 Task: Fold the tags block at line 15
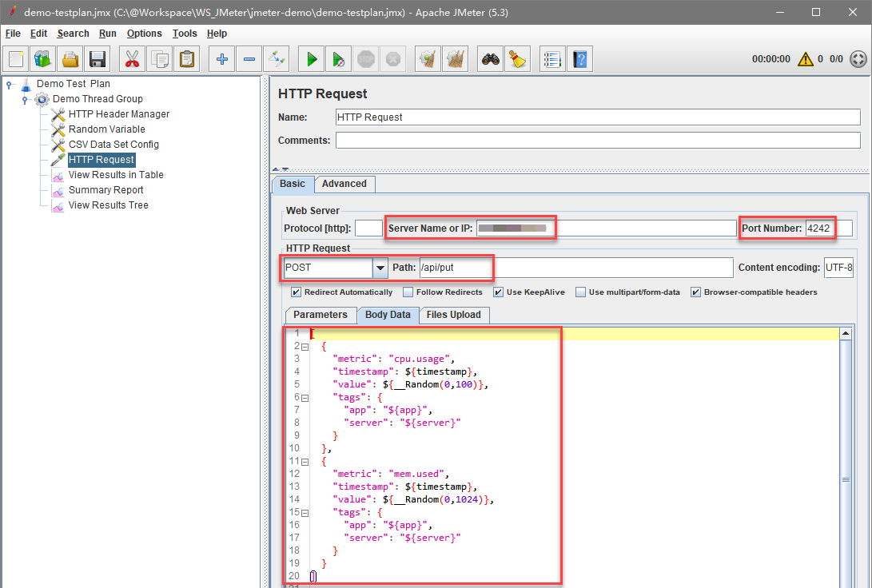point(305,513)
